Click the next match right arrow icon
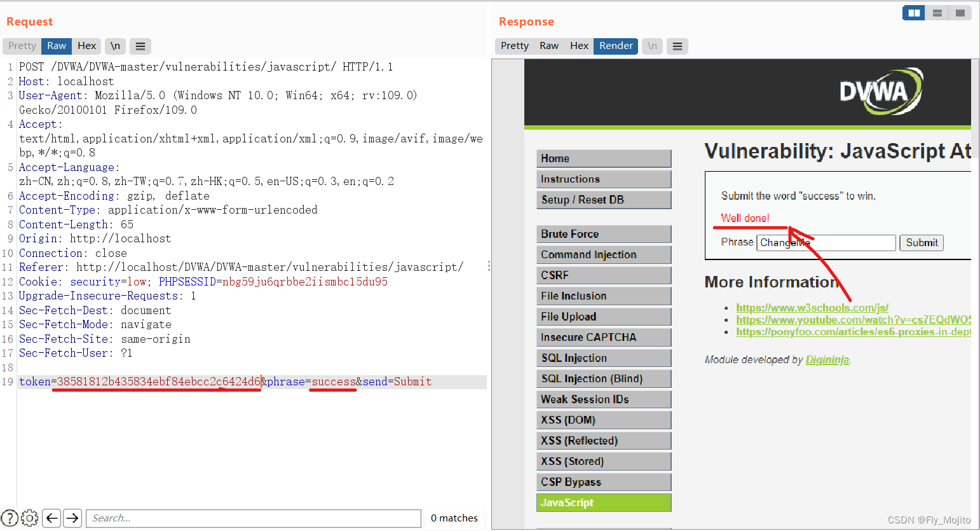980x531 pixels. [72, 518]
